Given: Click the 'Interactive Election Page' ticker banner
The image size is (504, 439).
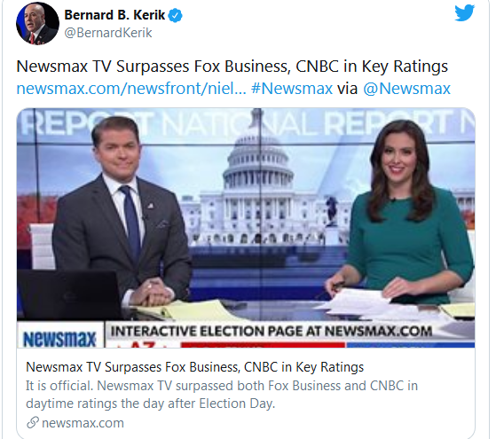Looking at the screenshot, I should tap(272, 332).
